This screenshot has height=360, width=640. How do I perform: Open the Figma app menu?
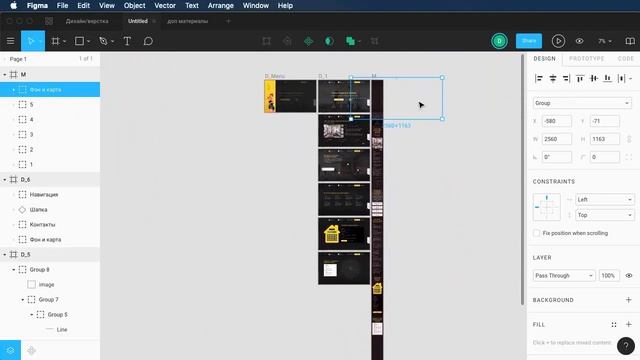[x=37, y=6]
